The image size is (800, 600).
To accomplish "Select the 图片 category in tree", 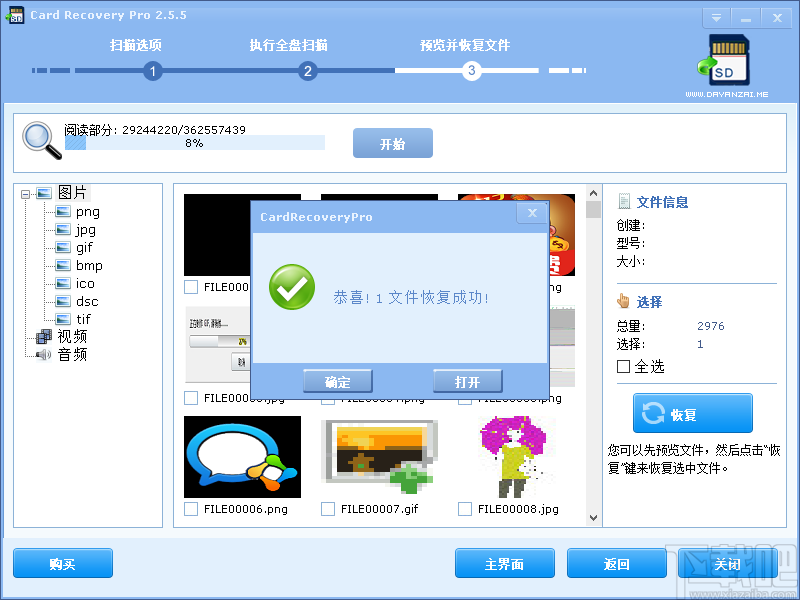I will click(72, 193).
